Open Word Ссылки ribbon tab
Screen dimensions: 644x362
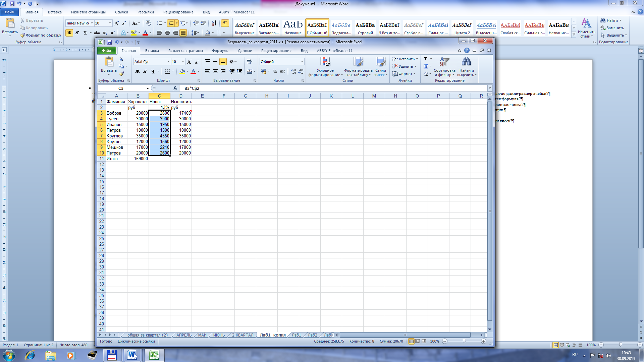coord(121,12)
